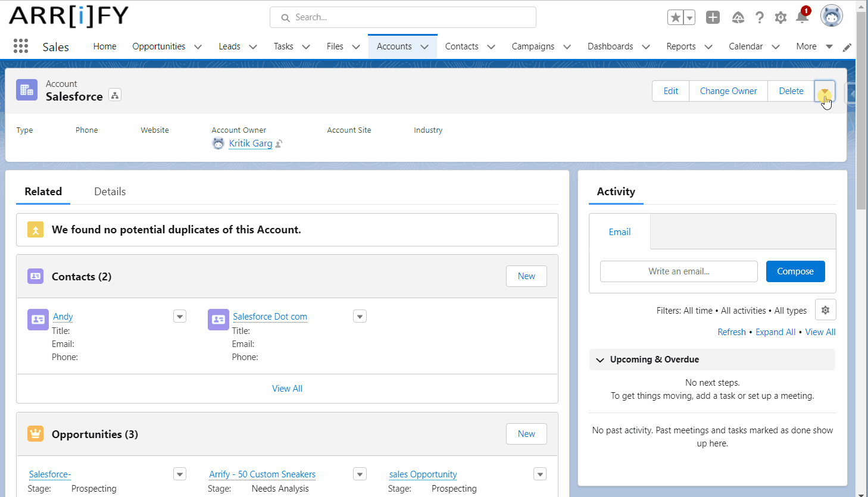
Task: Collapse the Upcoming & Overdue section
Action: point(600,360)
